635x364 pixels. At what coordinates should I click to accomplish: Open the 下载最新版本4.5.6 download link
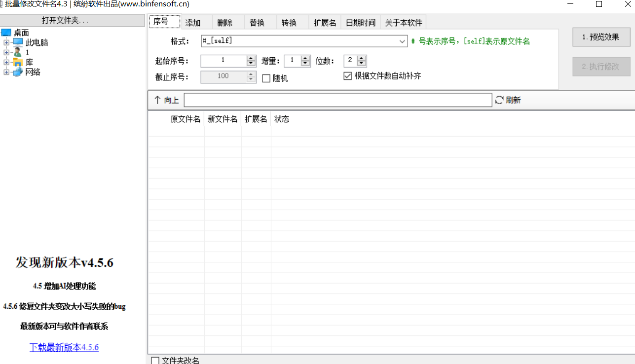pos(64,347)
